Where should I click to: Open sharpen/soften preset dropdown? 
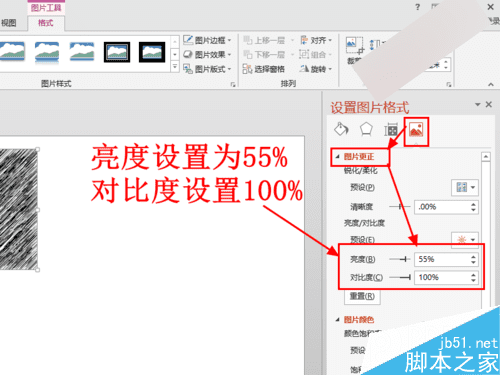[465, 187]
